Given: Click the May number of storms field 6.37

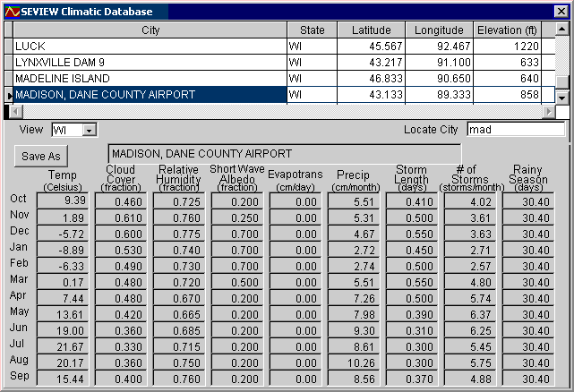Looking at the screenshot, I should coord(470,313).
